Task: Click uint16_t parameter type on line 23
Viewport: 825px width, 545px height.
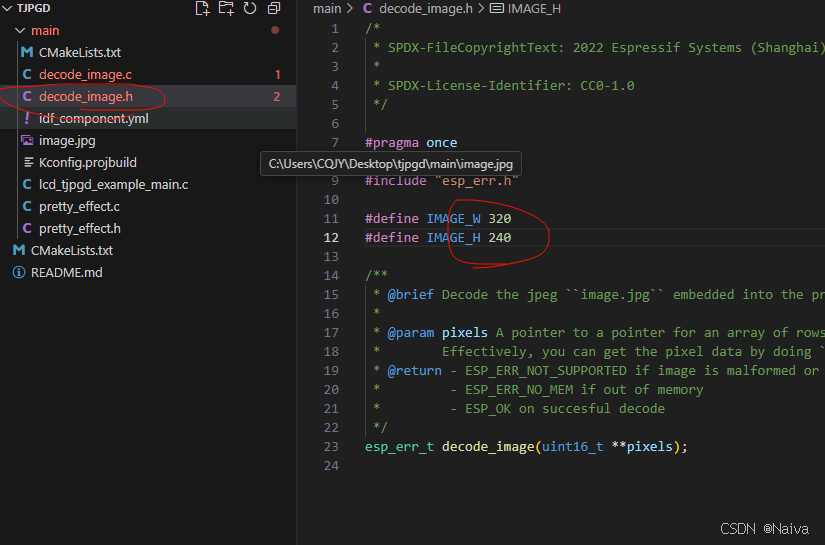Action: pyautogui.click(x=572, y=447)
